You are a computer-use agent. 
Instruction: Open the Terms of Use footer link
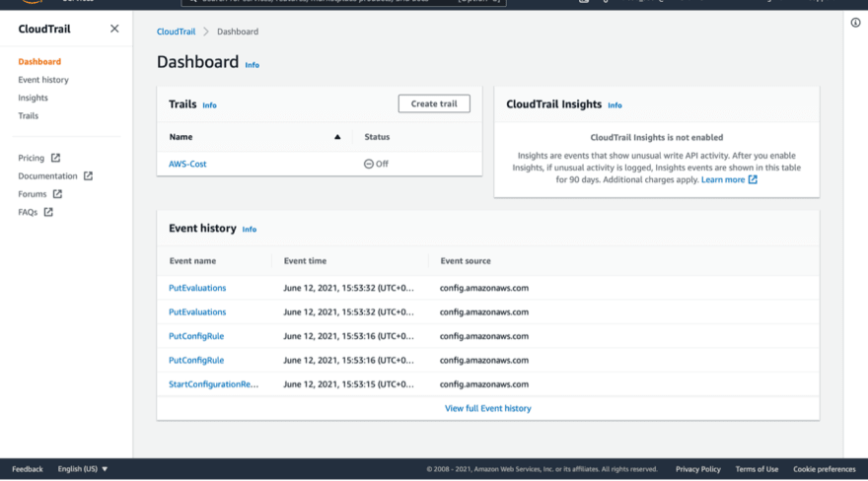coord(757,469)
